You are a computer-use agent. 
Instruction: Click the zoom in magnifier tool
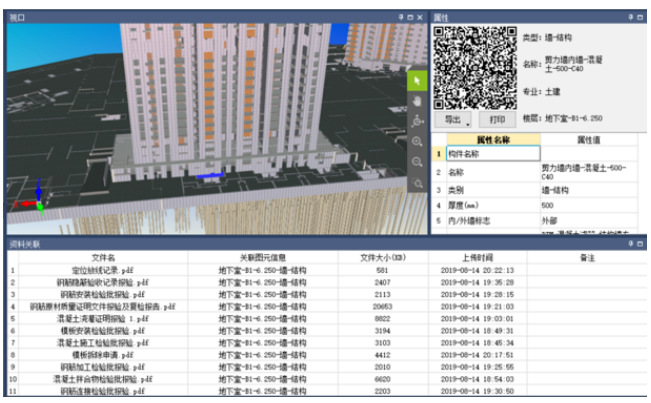click(x=417, y=142)
